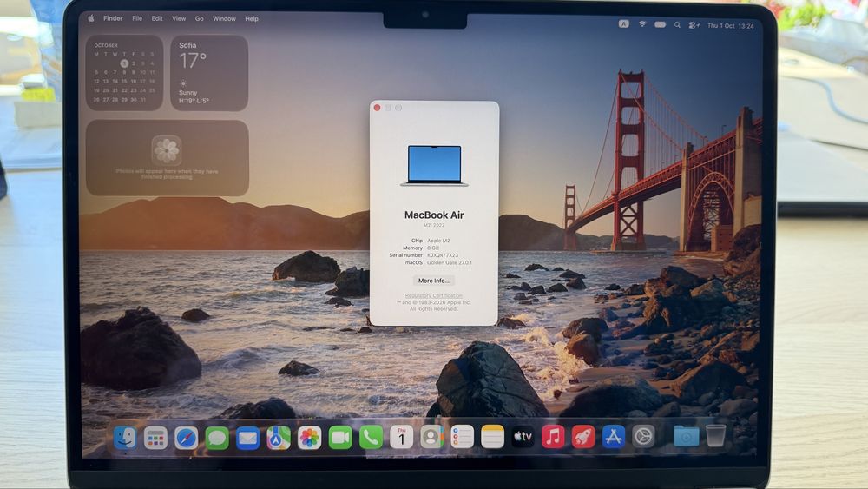
Task: Open the October calendar widget
Action: coord(124,73)
